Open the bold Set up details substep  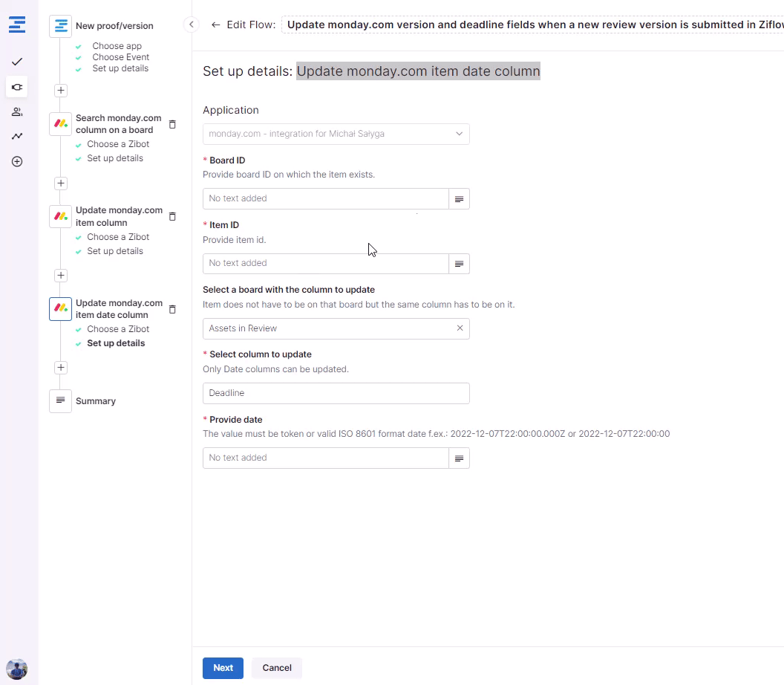[x=116, y=343]
